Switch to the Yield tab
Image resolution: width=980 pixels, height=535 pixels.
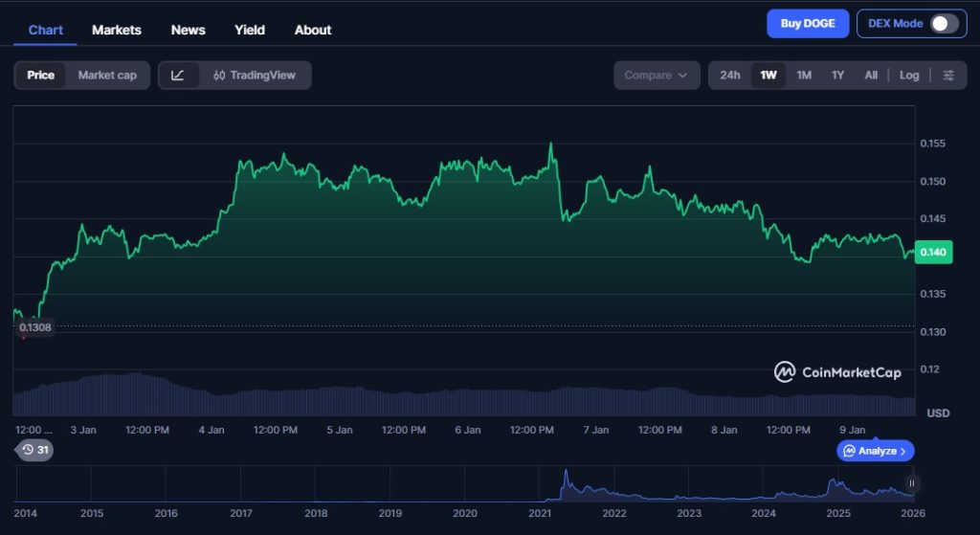tap(250, 30)
